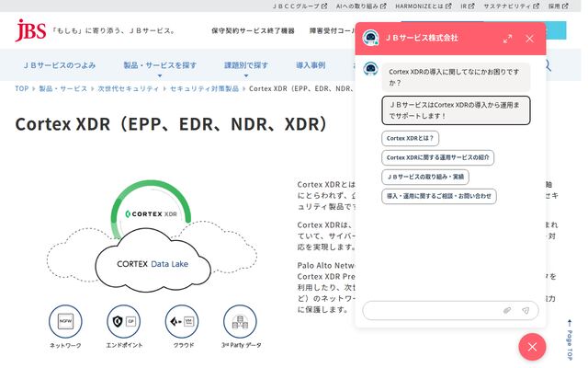This screenshot has width=588, height=368.
Task: Open '製品・サービス' breadcrumb link
Action: (x=62, y=88)
